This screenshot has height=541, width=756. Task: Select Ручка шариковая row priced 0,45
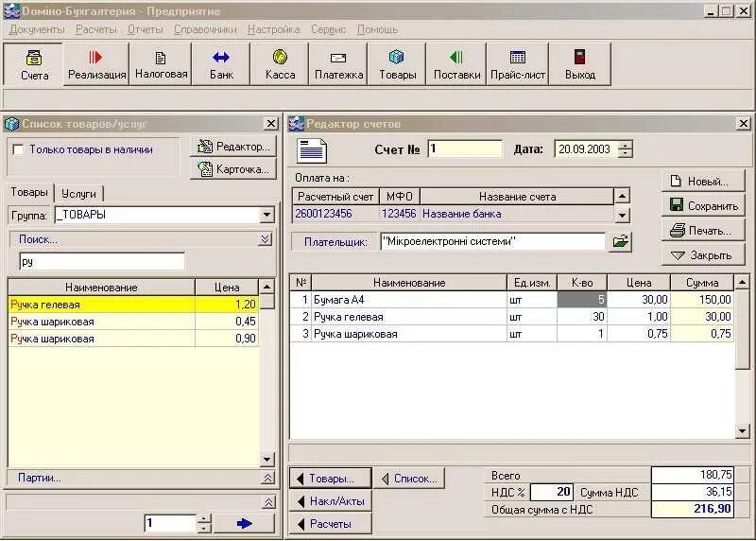tap(133, 322)
